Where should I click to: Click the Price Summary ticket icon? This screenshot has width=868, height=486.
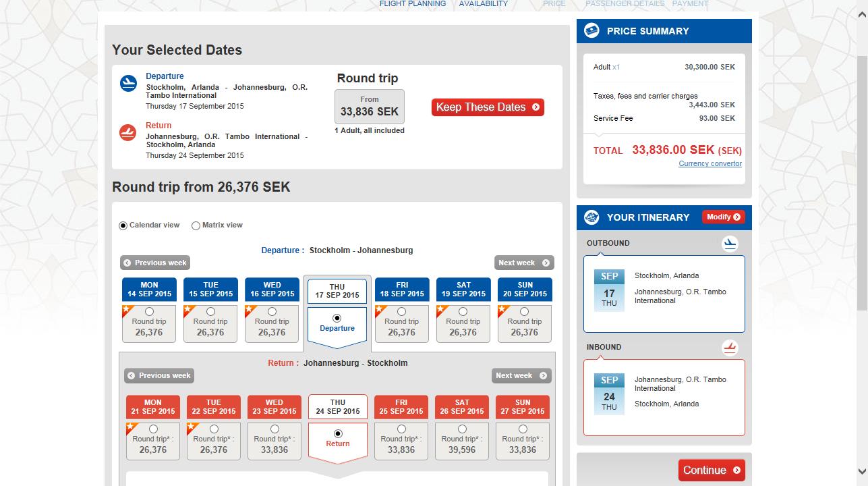click(x=591, y=30)
